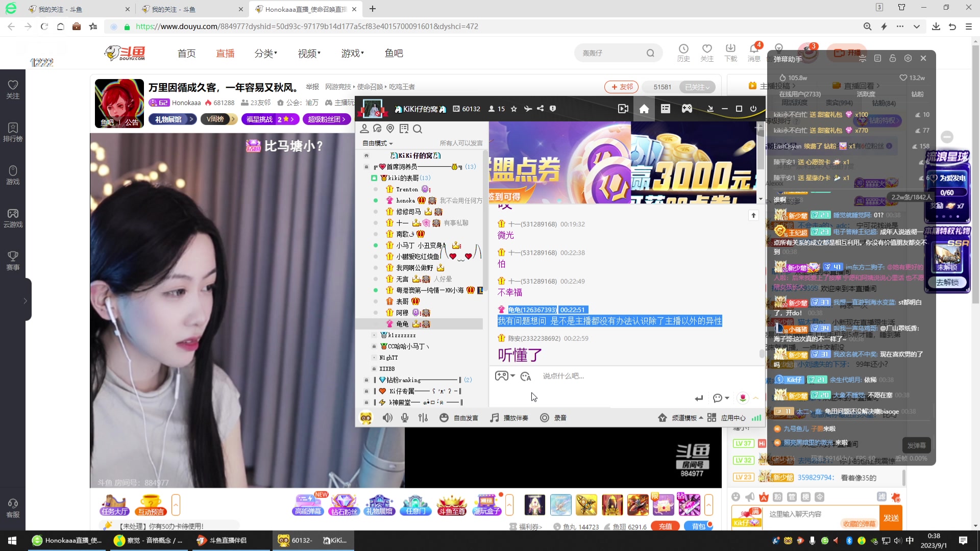Favorite the channel with the star icon
980x551 pixels.
pos(514,109)
